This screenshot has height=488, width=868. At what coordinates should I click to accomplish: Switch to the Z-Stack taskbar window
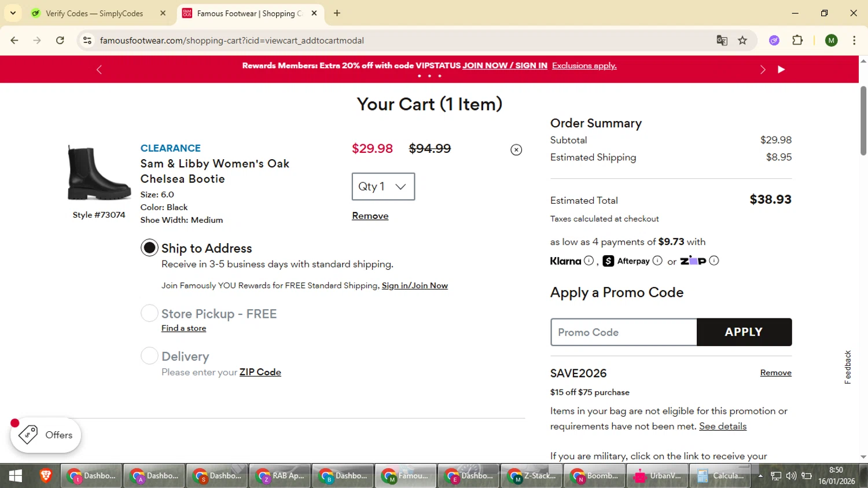pyautogui.click(x=532, y=476)
